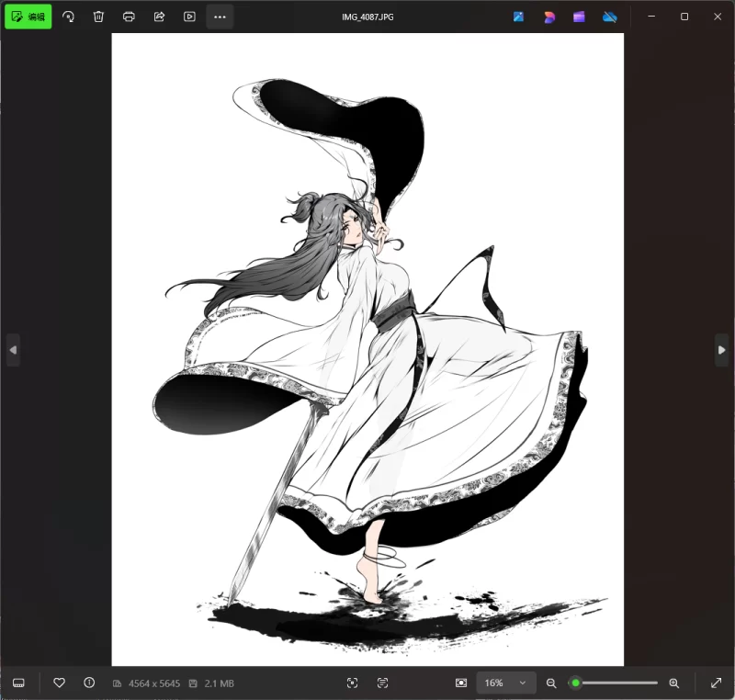735x700 pixels.
Task: Show file info with the info icon
Action: [89, 683]
